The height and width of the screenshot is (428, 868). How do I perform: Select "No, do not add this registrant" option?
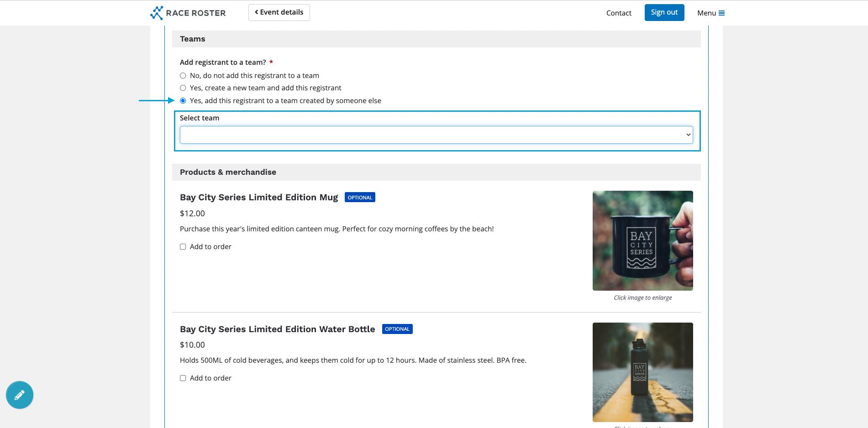[x=183, y=76]
